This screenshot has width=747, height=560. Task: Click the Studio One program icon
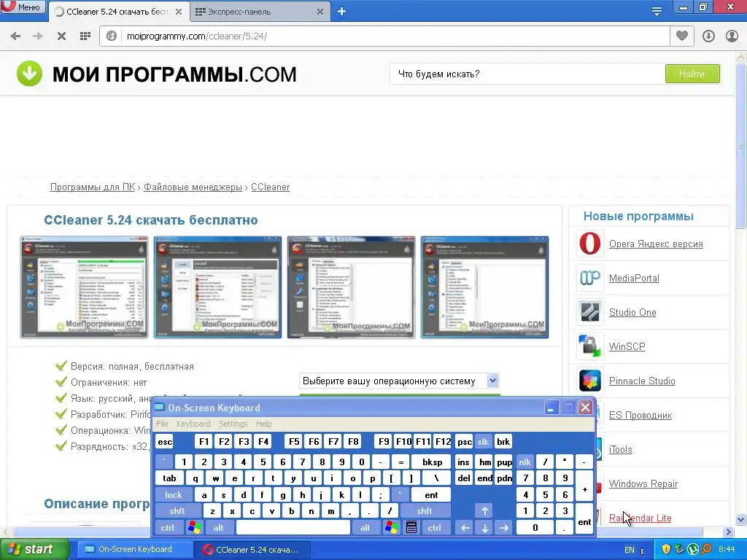coord(589,312)
